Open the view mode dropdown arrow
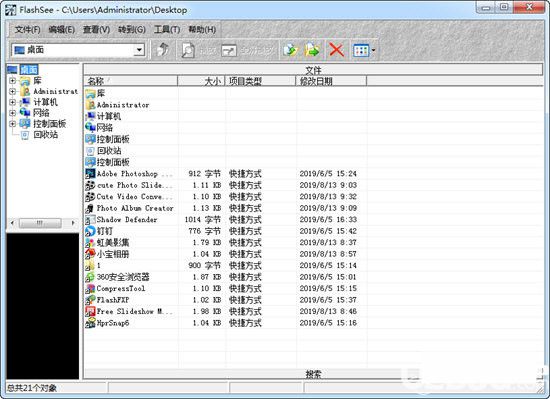 373,50
